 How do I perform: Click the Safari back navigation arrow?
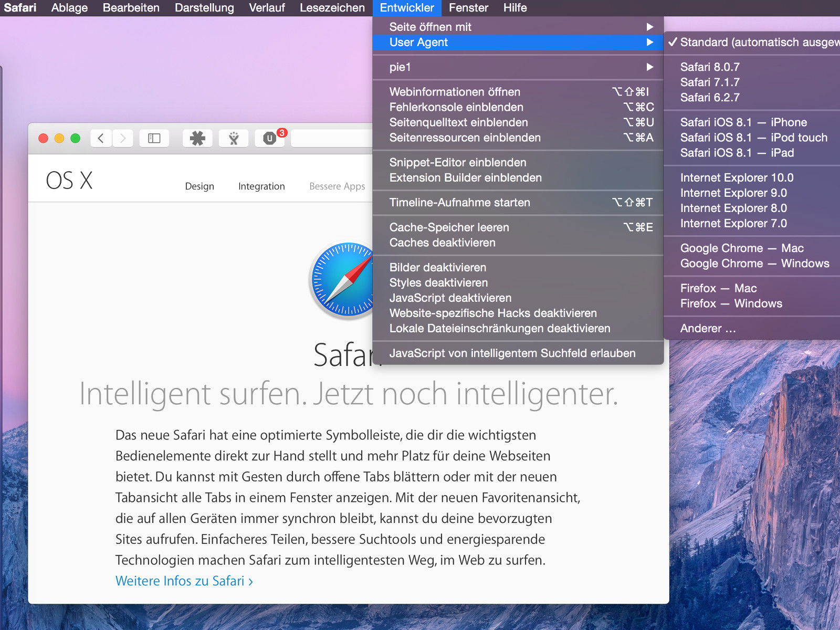tap(101, 138)
